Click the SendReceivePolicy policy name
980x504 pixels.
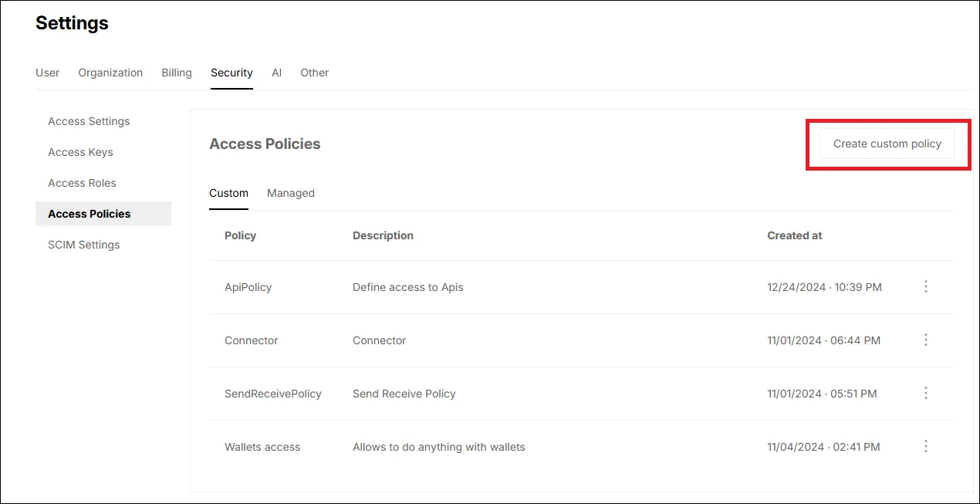click(x=272, y=394)
